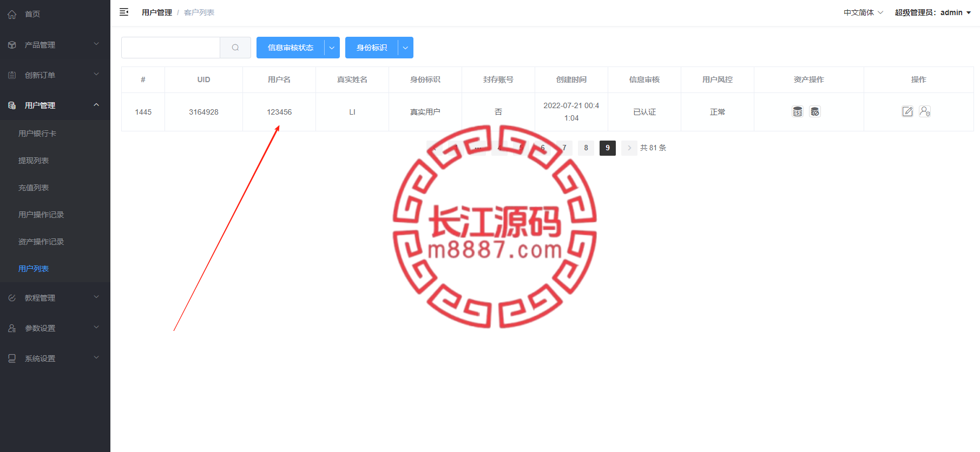Screen dimensions: 980x452
Task: Open the 信息审核状态 dropdown arrow
Action: (x=332, y=48)
